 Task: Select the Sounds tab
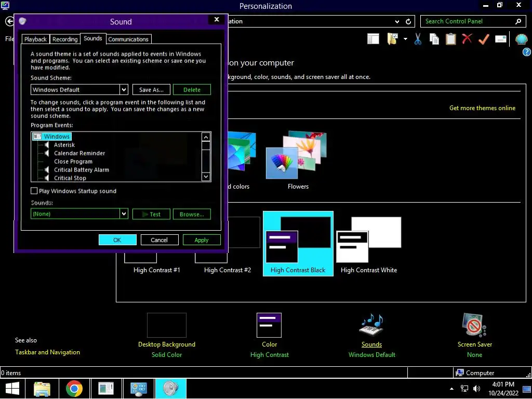[92, 38]
